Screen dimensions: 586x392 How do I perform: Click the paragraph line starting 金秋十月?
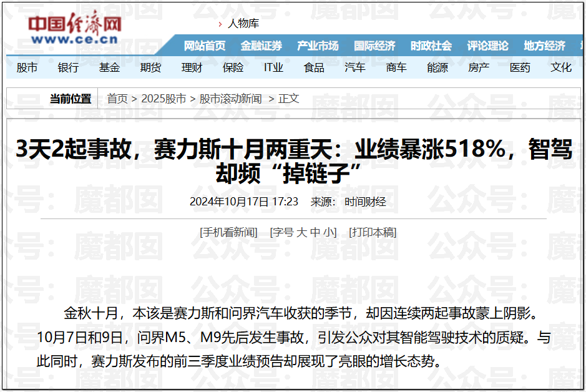(x=301, y=313)
